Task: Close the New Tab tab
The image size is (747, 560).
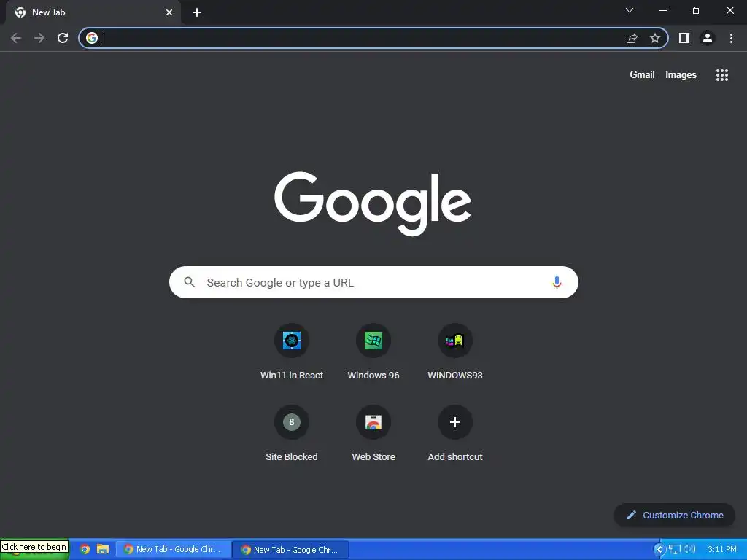Action: click(169, 12)
